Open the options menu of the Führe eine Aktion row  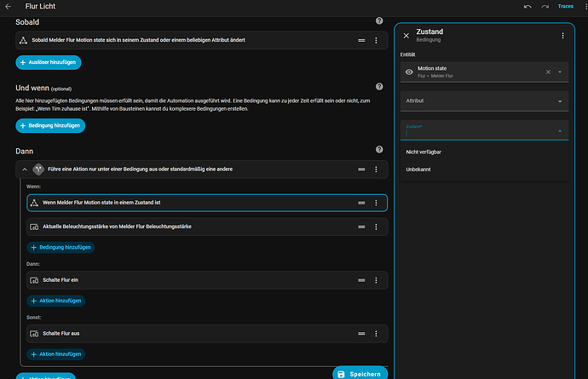pyautogui.click(x=376, y=169)
